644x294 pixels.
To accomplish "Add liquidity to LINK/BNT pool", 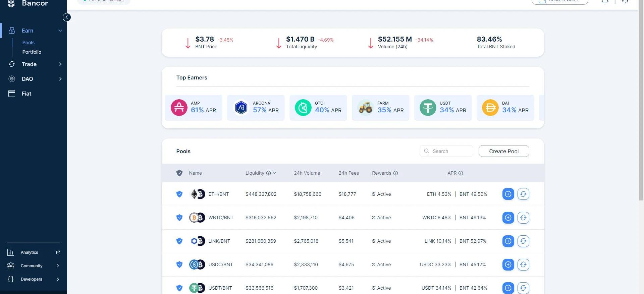I will (x=508, y=241).
